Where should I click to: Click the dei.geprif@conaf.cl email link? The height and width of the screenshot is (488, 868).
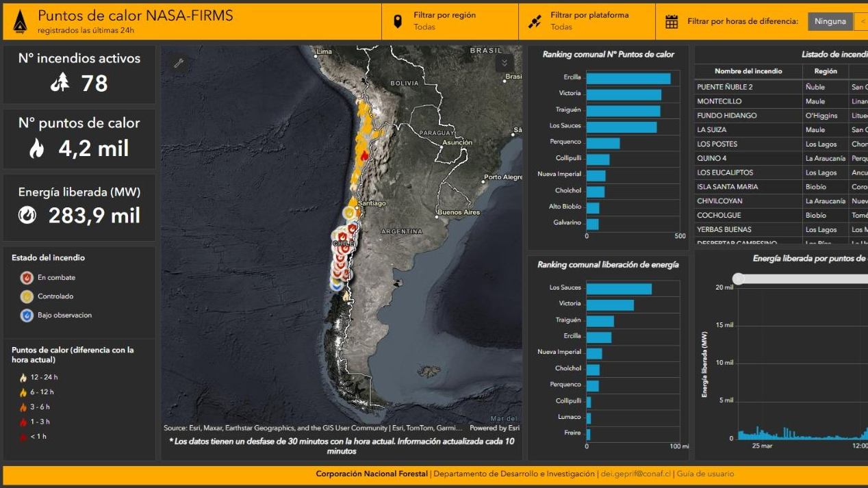pyautogui.click(x=636, y=474)
